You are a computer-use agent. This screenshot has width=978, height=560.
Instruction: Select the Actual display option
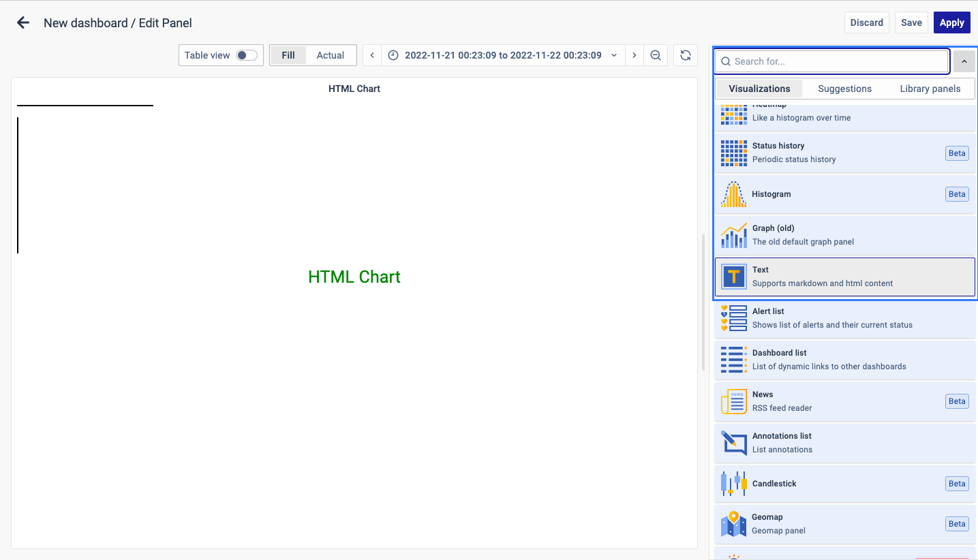pyautogui.click(x=331, y=55)
